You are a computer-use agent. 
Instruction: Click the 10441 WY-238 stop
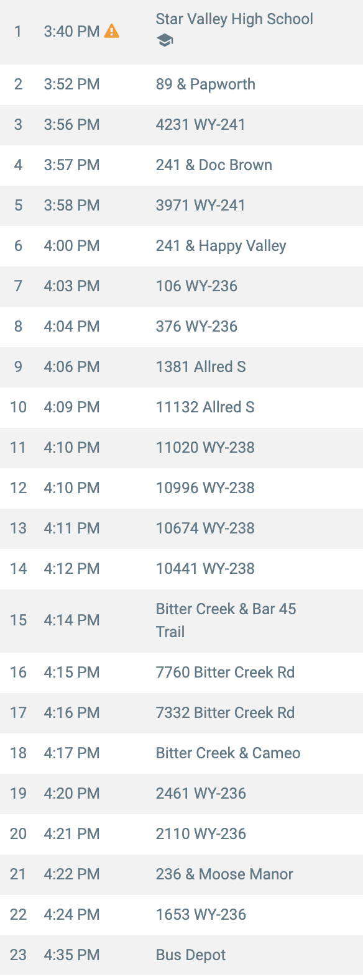pyautogui.click(x=181, y=569)
